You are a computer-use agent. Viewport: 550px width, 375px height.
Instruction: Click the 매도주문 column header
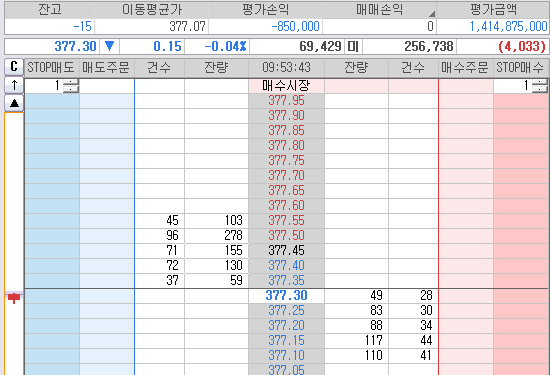pos(107,67)
